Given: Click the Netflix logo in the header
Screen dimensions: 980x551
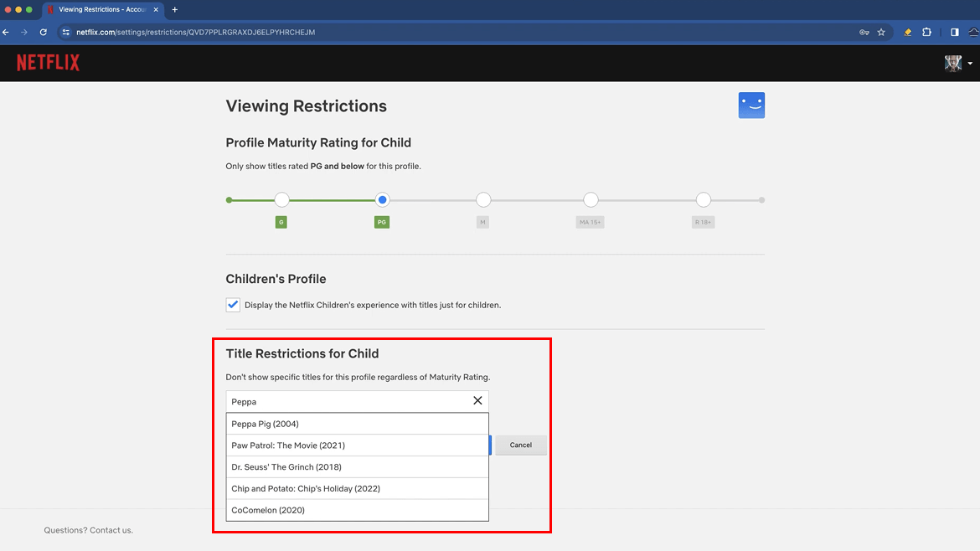Looking at the screenshot, I should point(48,62).
